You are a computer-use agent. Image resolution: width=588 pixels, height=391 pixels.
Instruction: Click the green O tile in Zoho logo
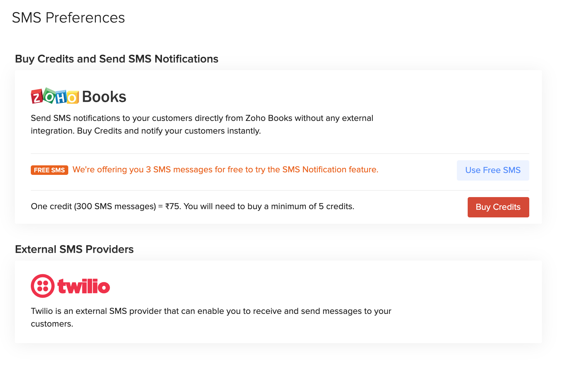tap(49, 96)
